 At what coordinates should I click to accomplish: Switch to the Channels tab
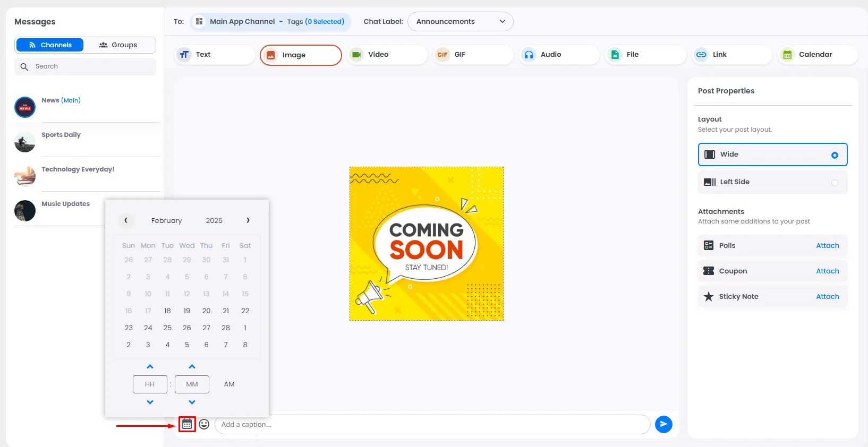coord(50,45)
